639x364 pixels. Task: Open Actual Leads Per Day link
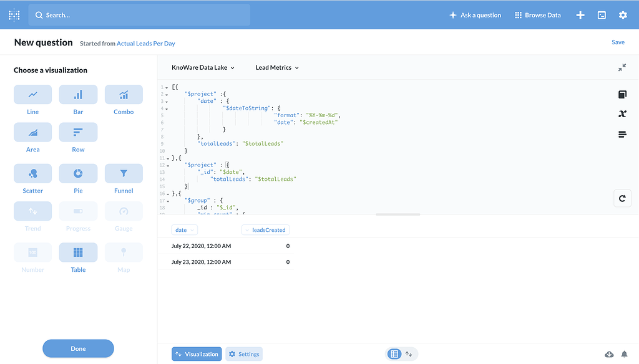(146, 43)
